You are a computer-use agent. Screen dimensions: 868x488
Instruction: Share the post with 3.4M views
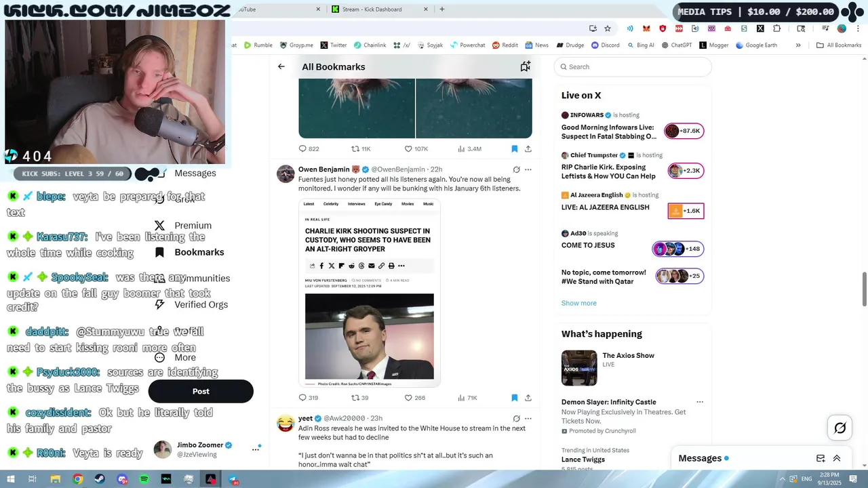pyautogui.click(x=528, y=148)
